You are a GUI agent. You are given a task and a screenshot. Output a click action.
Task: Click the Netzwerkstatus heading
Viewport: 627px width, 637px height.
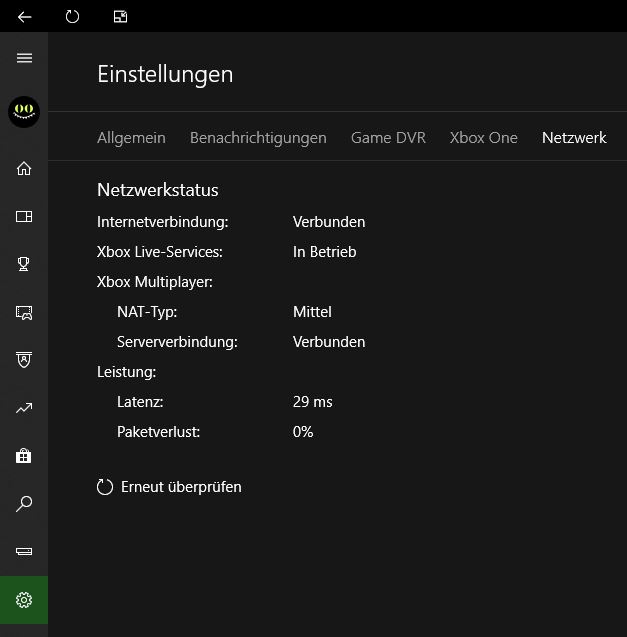[158, 190]
